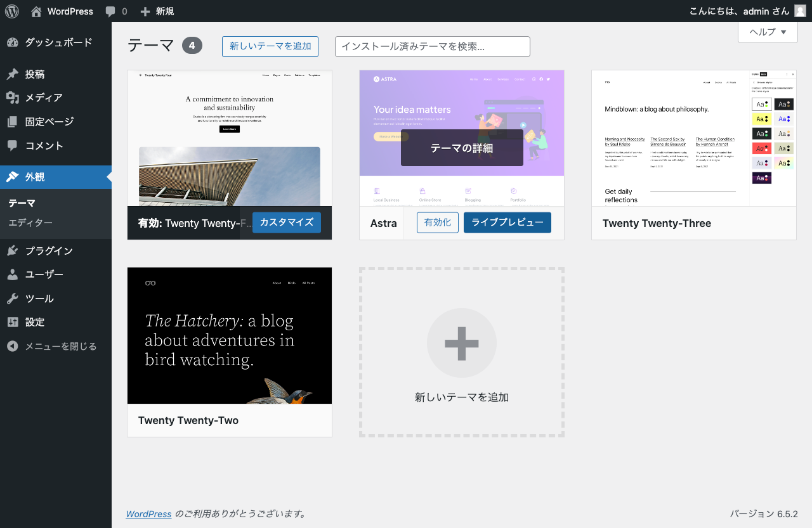The height and width of the screenshot is (528, 812).
Task: Click the 新しいテーマを追加 text in dashed box
Action: (x=462, y=397)
